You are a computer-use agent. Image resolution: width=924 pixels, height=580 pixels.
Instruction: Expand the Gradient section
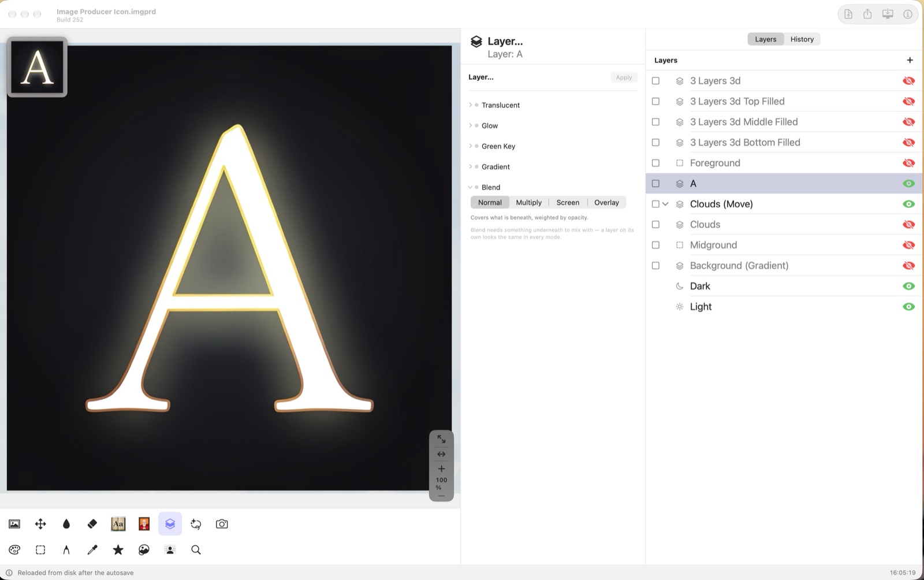pos(470,167)
